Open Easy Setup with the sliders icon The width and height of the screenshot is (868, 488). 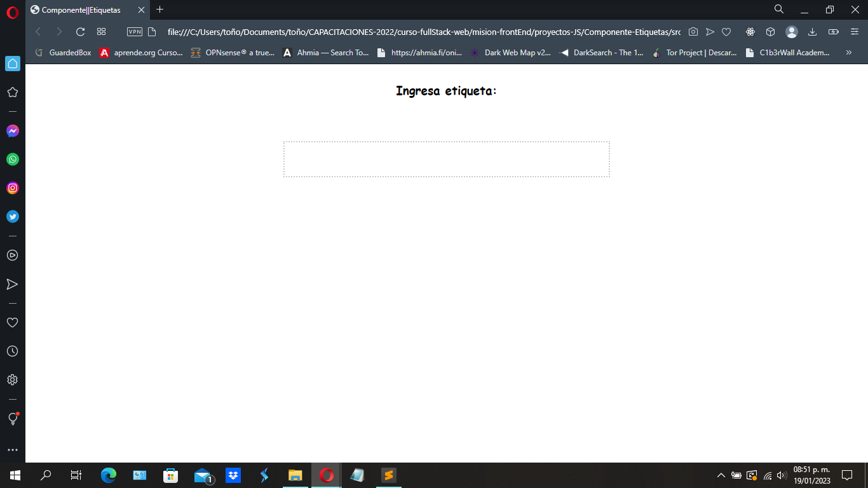tap(853, 32)
